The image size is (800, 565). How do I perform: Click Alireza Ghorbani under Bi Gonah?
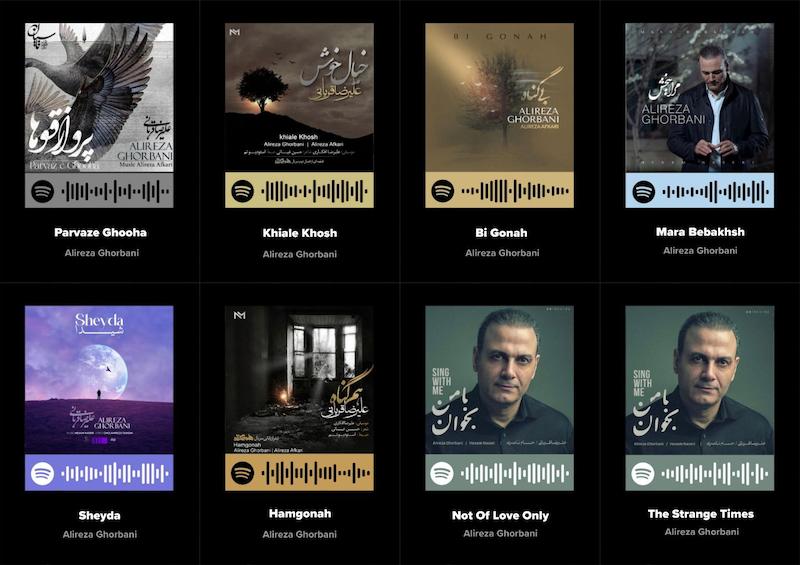(502, 253)
